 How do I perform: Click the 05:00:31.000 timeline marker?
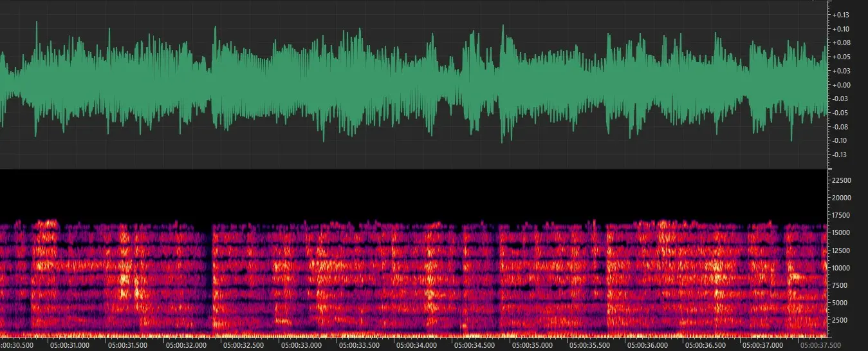click(71, 345)
